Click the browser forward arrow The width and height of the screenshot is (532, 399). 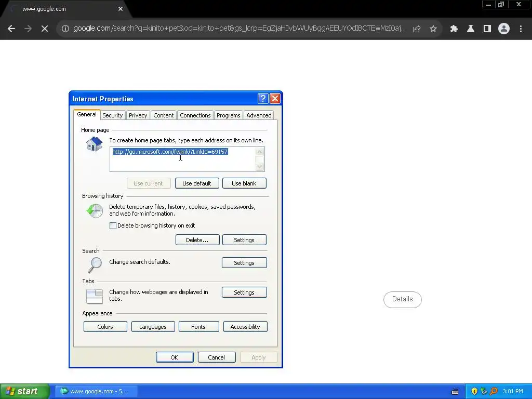pos(28,29)
